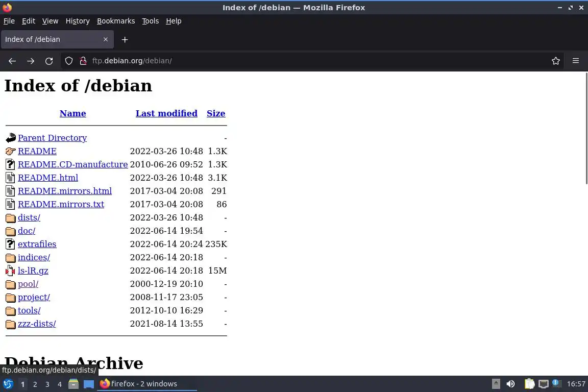The image size is (588, 392).
Task: Bookmark this page with the star icon
Action: tap(556, 61)
